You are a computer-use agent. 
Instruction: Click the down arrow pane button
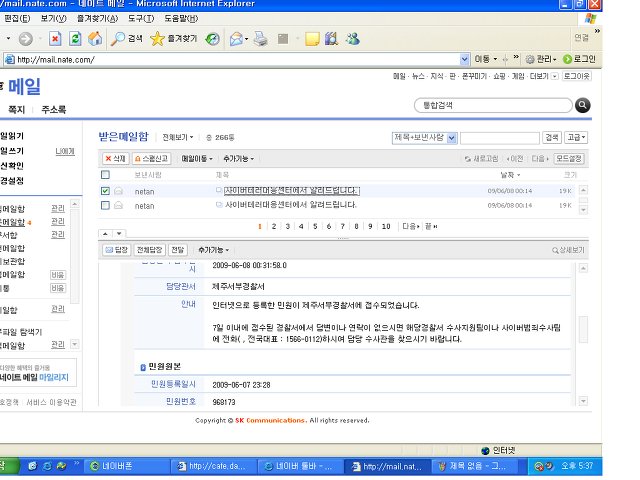coord(119,234)
